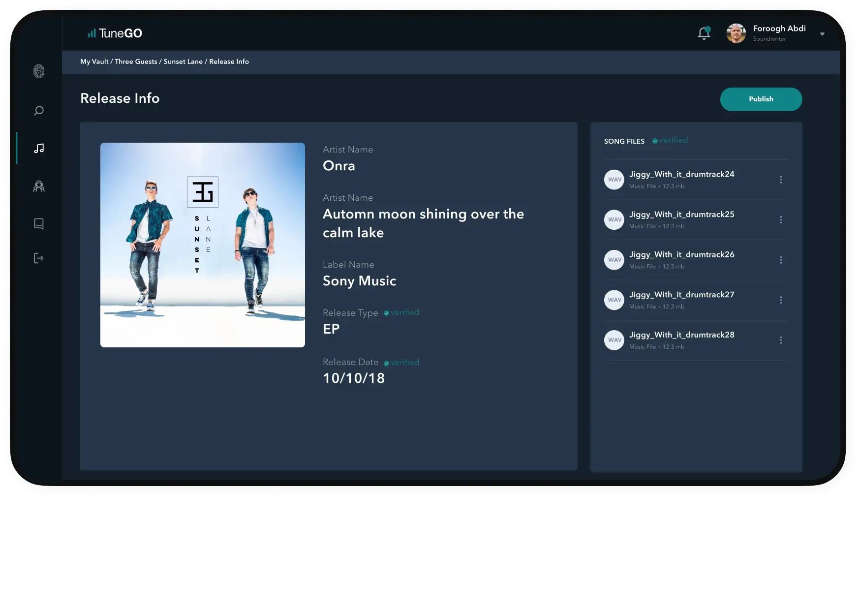Click the TuneGO logo
The width and height of the screenshot is (860, 616).
(114, 33)
